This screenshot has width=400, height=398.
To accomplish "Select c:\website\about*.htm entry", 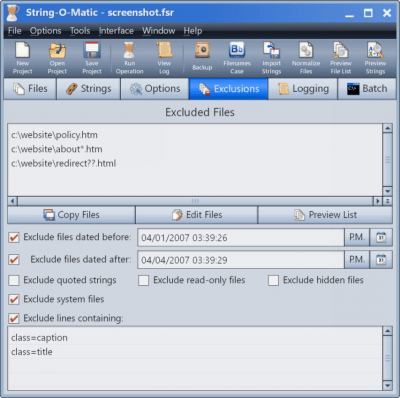I will [x=57, y=149].
